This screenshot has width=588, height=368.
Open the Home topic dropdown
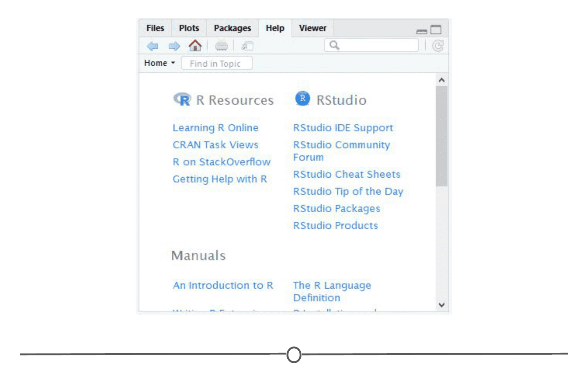point(159,63)
